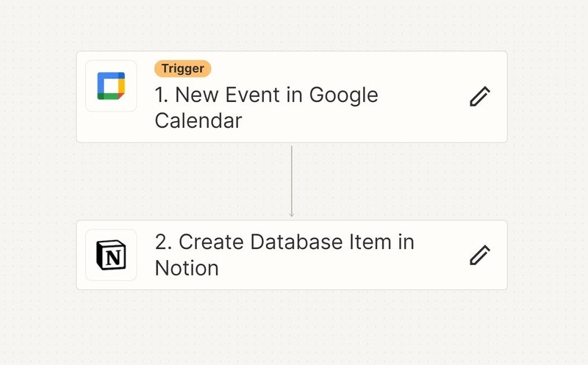Click the word "Calendar" in step one

click(198, 120)
